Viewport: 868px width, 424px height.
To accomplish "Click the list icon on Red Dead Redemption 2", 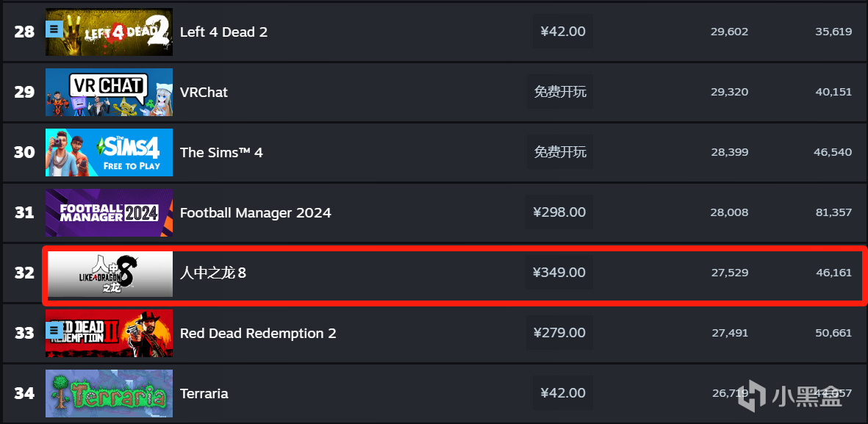I will 54,331.
